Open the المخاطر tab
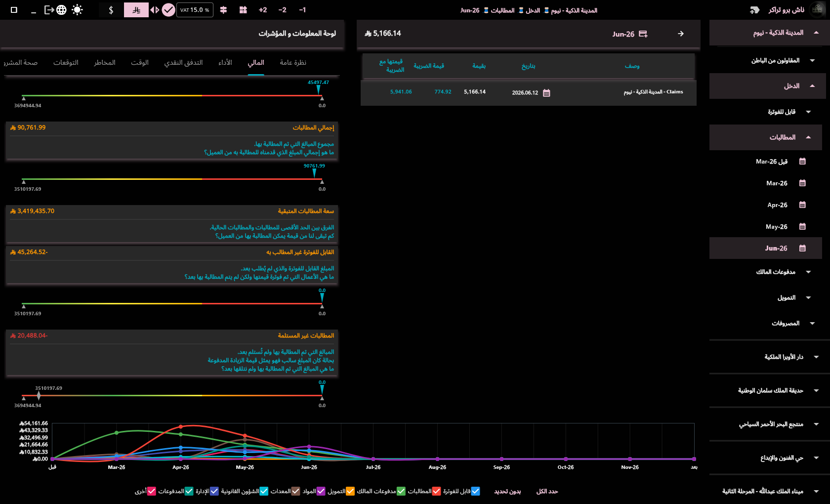The image size is (830, 504). point(105,63)
